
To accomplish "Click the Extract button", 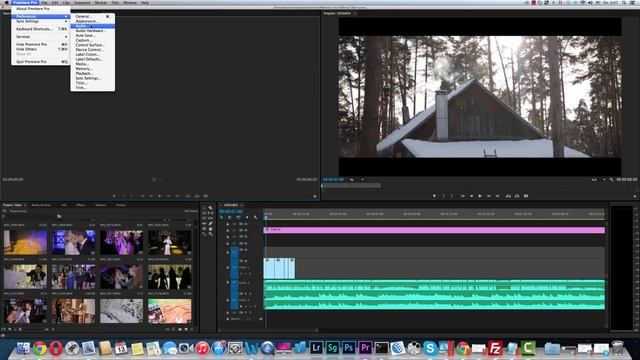I will click(517, 196).
